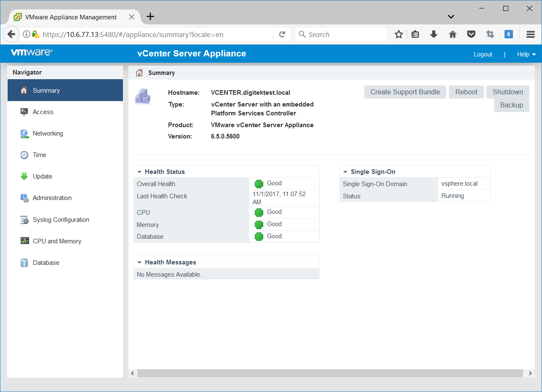Image resolution: width=542 pixels, height=392 pixels.
Task: Open the Networking navigator item
Action: coord(65,133)
